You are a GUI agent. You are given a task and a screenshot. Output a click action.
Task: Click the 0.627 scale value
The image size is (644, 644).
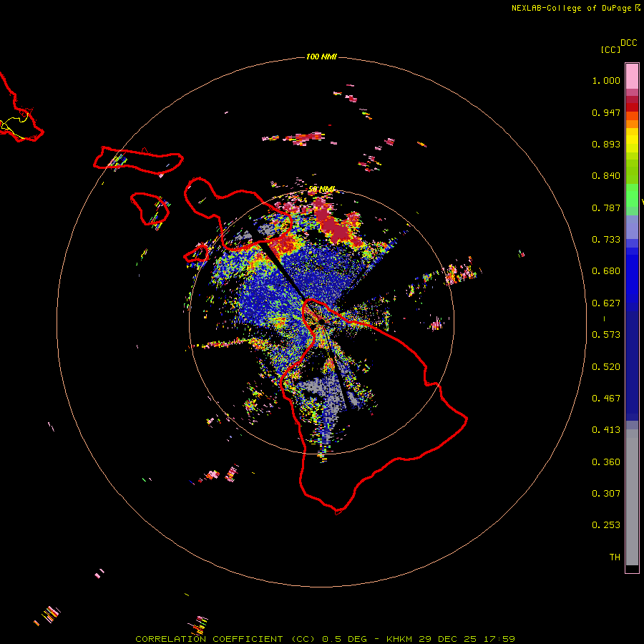[606, 303]
